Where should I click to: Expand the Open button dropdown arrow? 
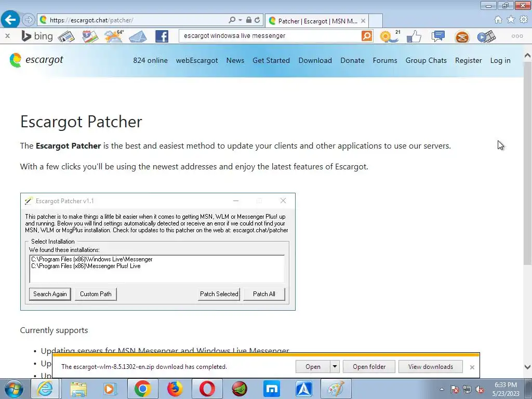coord(335,366)
